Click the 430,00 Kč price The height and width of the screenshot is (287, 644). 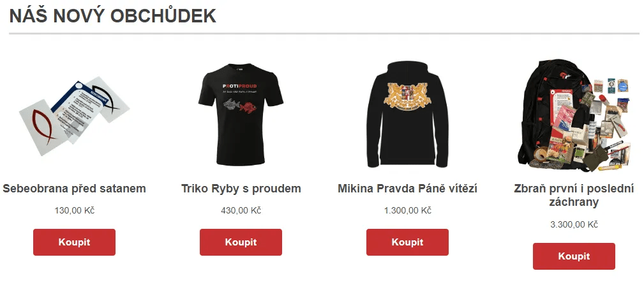coord(241,210)
